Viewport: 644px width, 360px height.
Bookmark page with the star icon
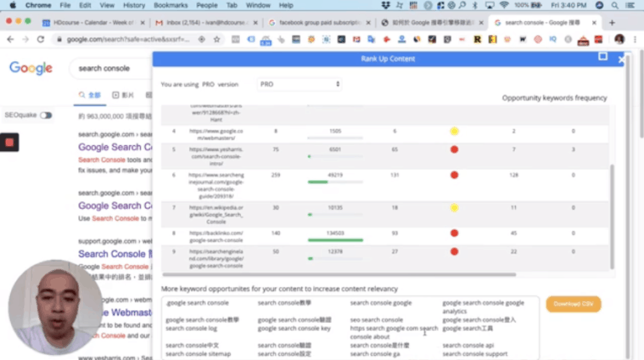(217, 39)
